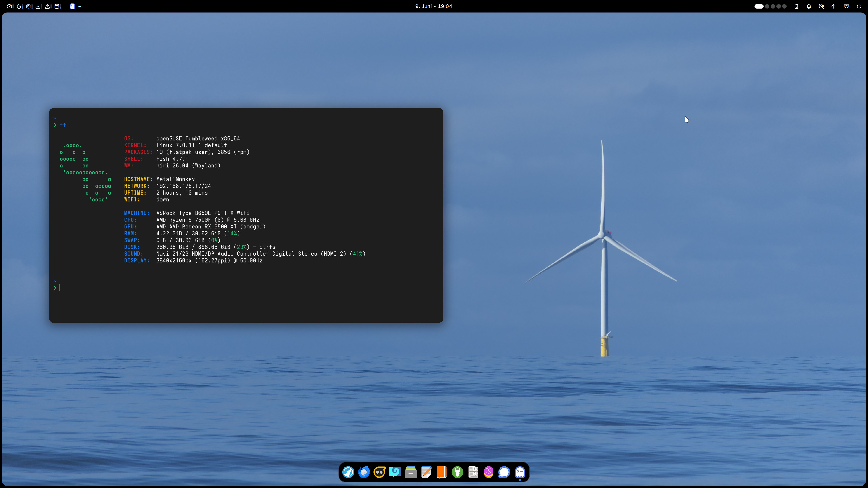Launch the text editor pencil icon
This screenshot has width=868, height=488.
click(x=426, y=472)
